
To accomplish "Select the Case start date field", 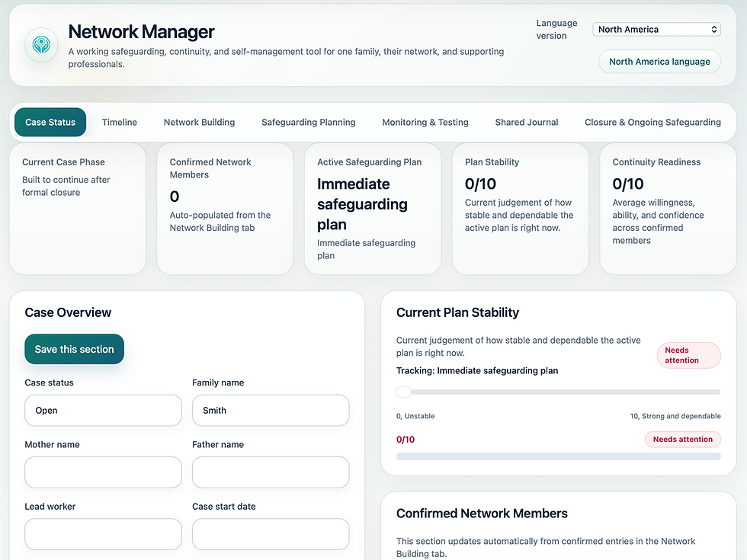I will [x=271, y=533].
